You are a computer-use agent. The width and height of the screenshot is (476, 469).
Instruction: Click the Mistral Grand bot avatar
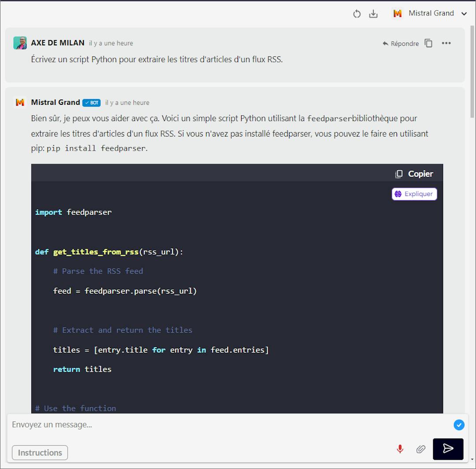coord(20,102)
